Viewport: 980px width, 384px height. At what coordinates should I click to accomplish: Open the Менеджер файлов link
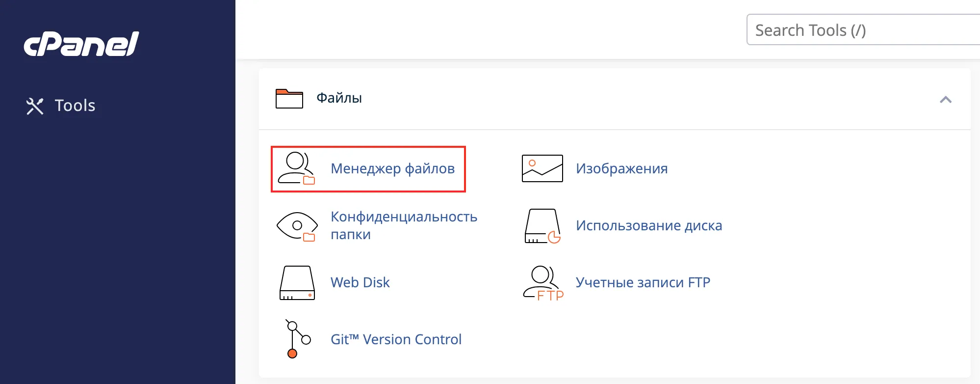tap(392, 168)
